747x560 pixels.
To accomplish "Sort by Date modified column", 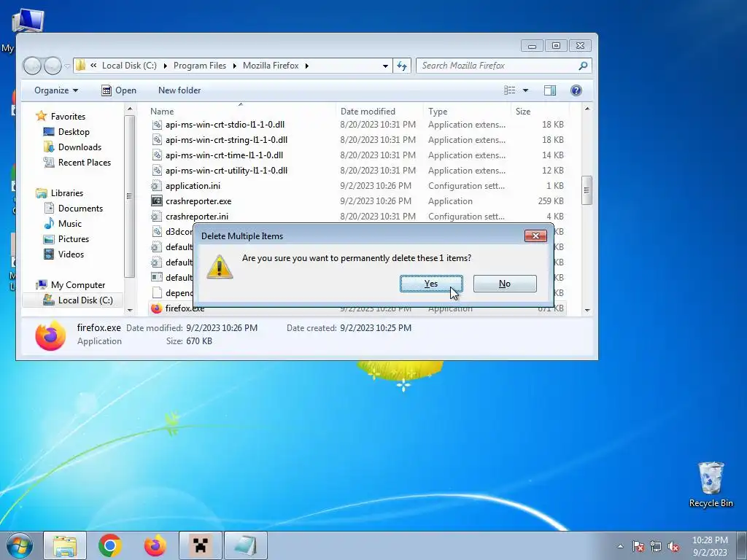I will pos(368,112).
